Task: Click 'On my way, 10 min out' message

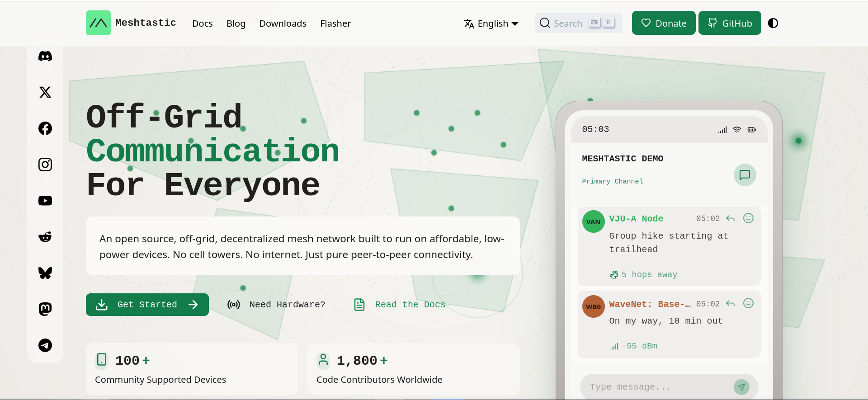Action: click(666, 321)
